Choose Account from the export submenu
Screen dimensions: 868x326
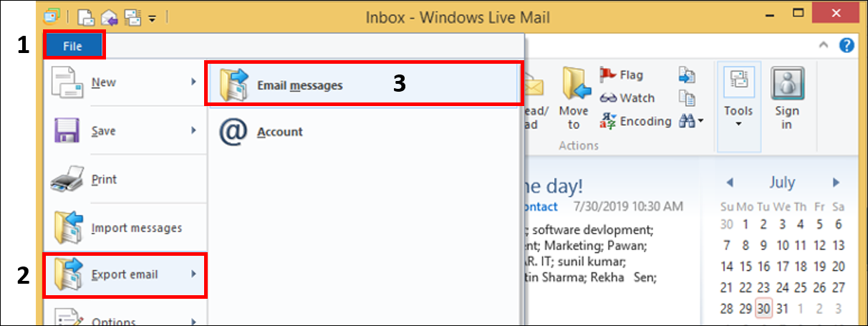[x=363, y=132]
